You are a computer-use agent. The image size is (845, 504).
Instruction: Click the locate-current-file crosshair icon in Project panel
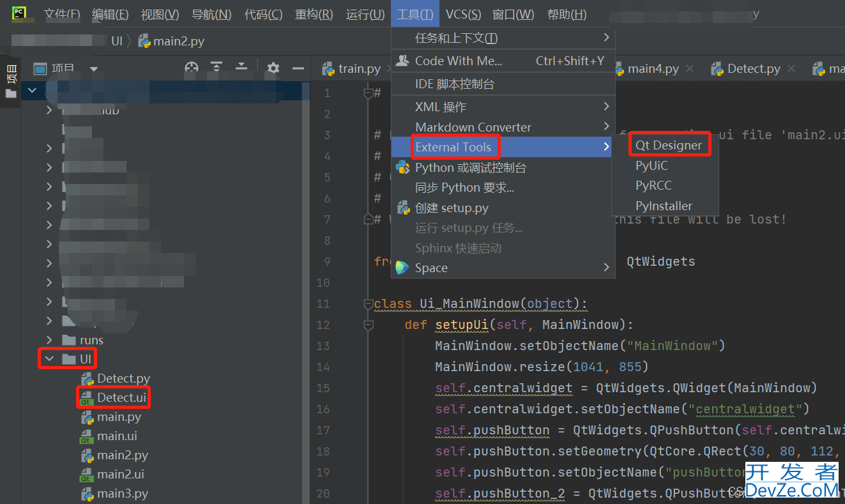[192, 68]
